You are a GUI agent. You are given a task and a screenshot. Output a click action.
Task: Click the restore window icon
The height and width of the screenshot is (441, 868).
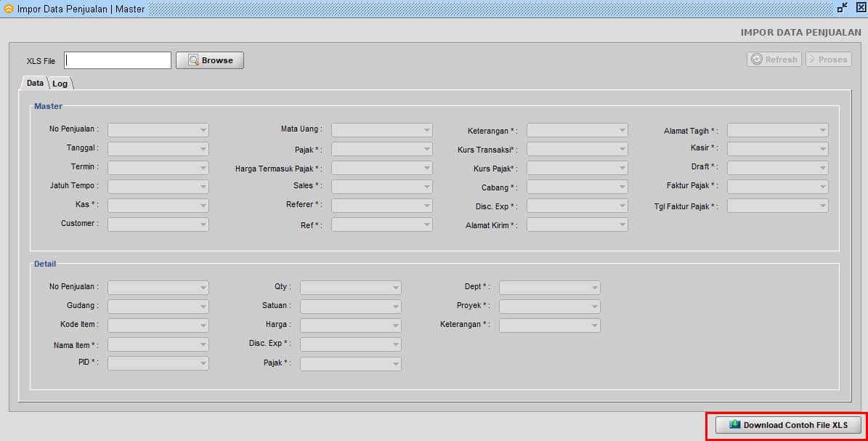tap(842, 8)
